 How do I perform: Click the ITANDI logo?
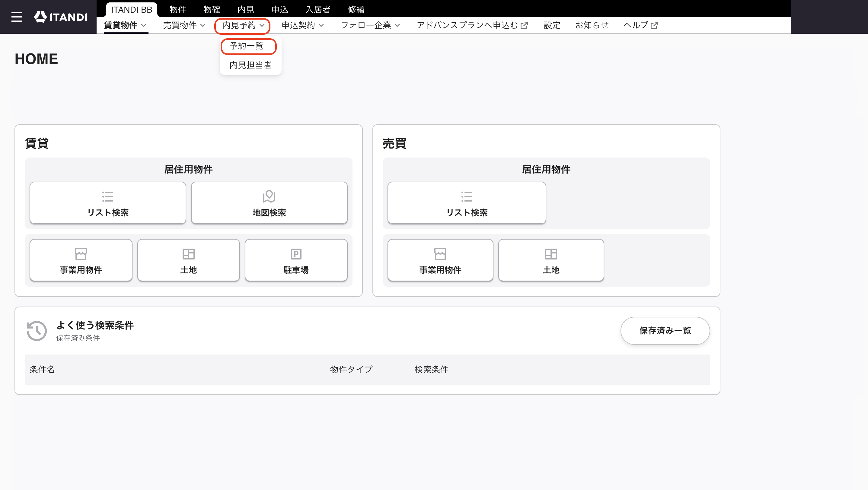click(x=61, y=17)
